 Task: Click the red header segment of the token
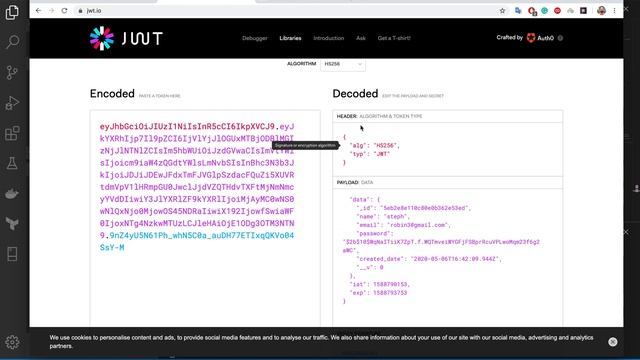[x=187, y=127]
